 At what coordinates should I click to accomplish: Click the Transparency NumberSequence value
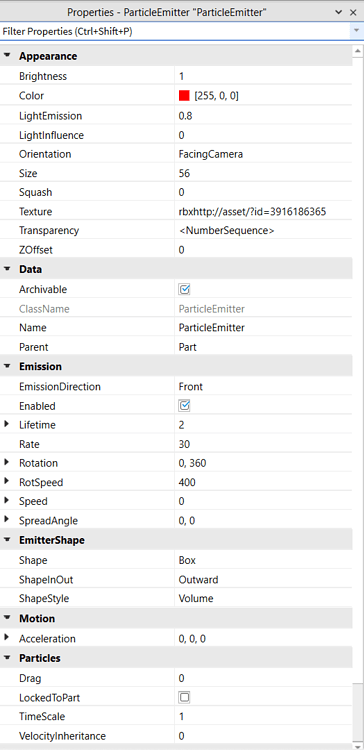[x=227, y=231]
